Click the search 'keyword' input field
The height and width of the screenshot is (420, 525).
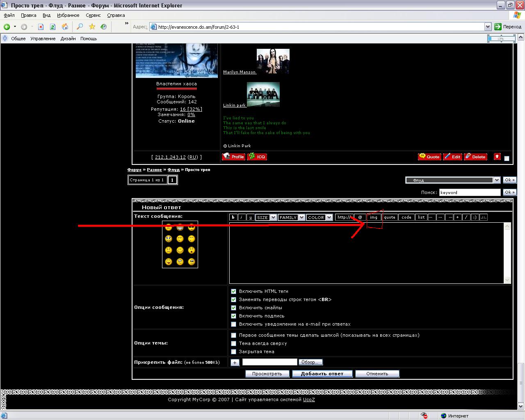point(470,192)
